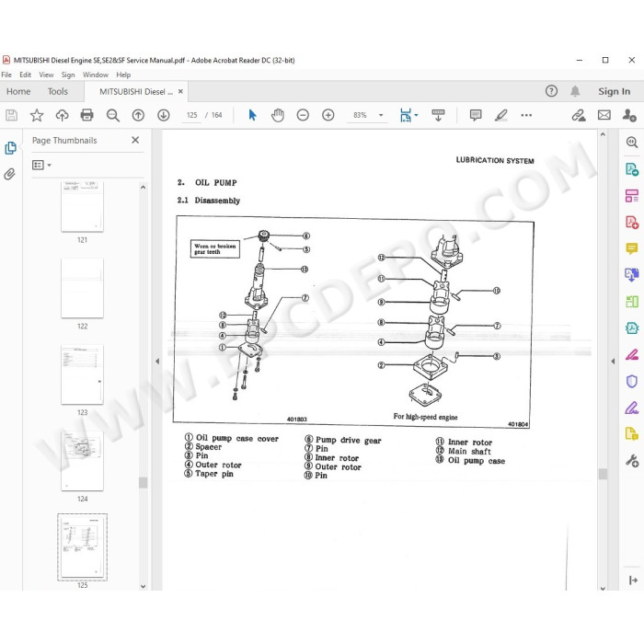Open thumbnail options dropdown menu
Screen dimensions: 644x644
tap(41, 165)
